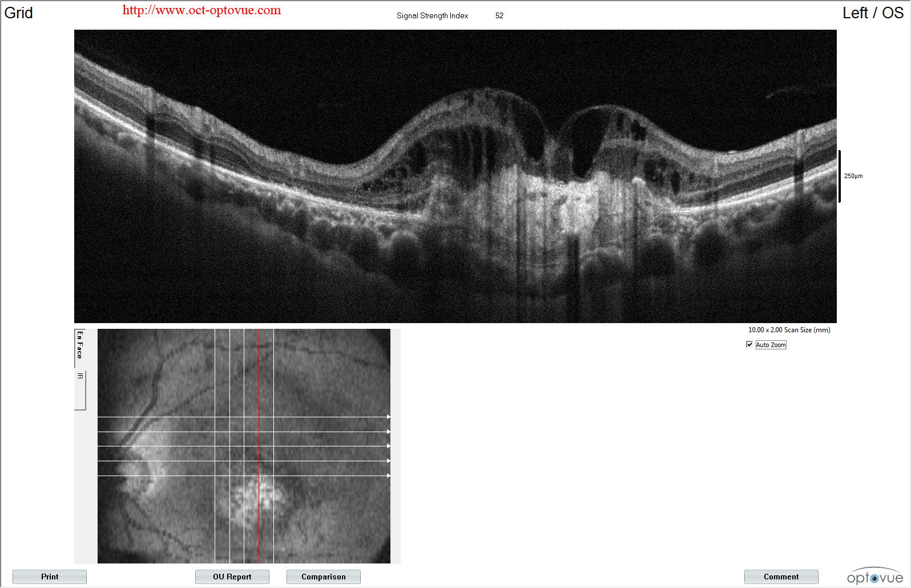Add a Comment via Comment button
Screen dimensions: 911x588
pos(781,577)
